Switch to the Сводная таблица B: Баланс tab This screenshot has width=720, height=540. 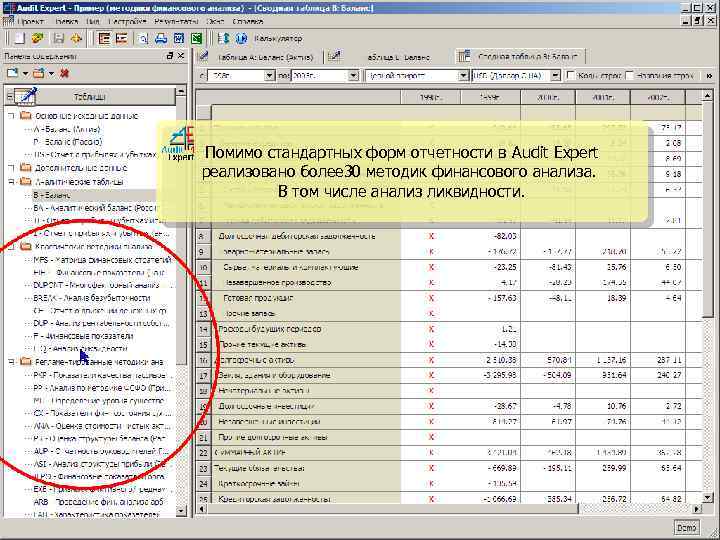point(520,56)
